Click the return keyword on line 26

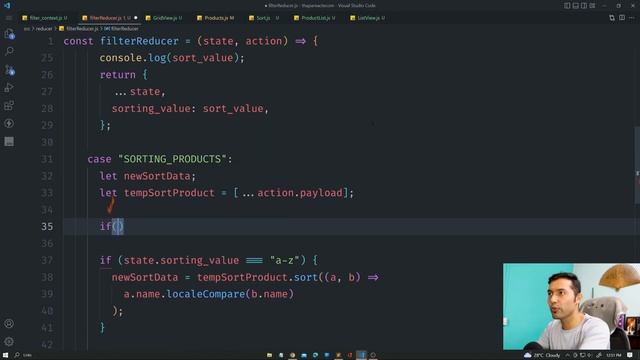point(118,75)
